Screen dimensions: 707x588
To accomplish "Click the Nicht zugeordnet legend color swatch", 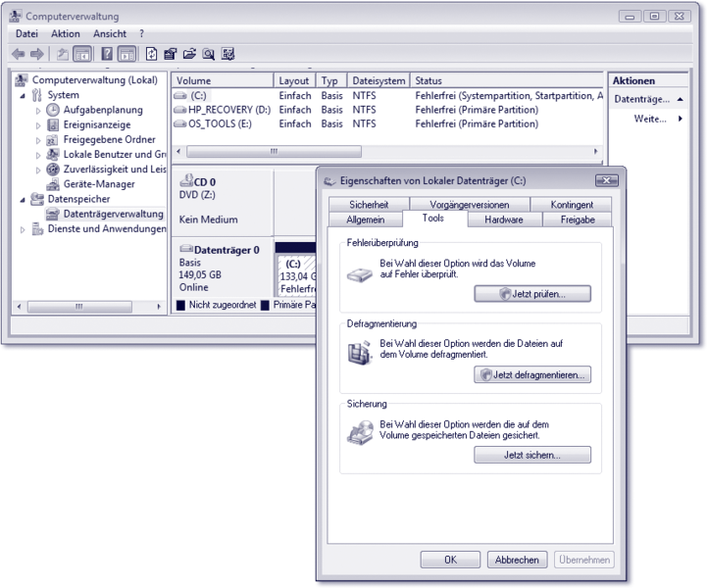I will [x=180, y=306].
